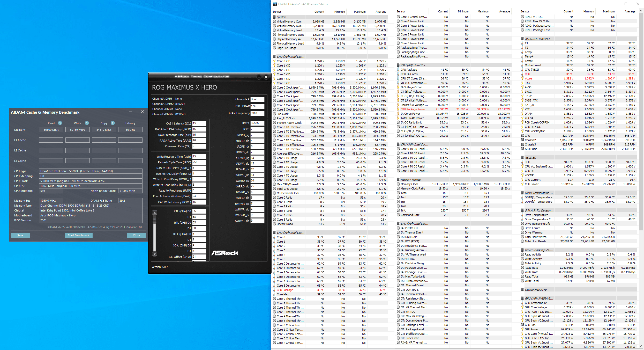Click the Drive Remaining Life icon
644x350 pixels.
point(522,224)
